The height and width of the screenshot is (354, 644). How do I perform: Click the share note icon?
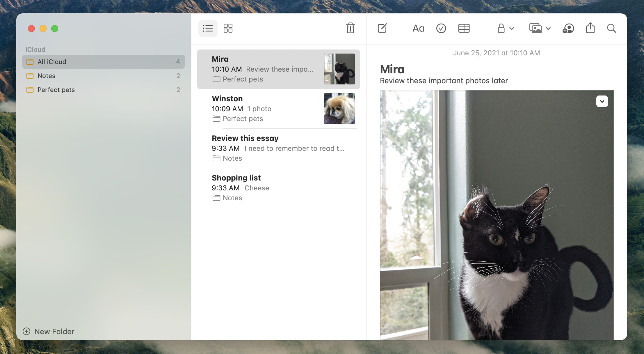coord(590,28)
